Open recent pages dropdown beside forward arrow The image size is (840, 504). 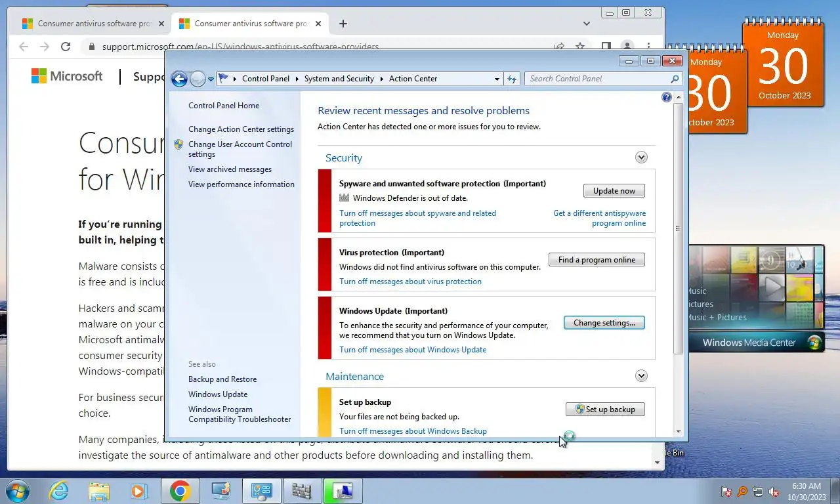tap(211, 79)
